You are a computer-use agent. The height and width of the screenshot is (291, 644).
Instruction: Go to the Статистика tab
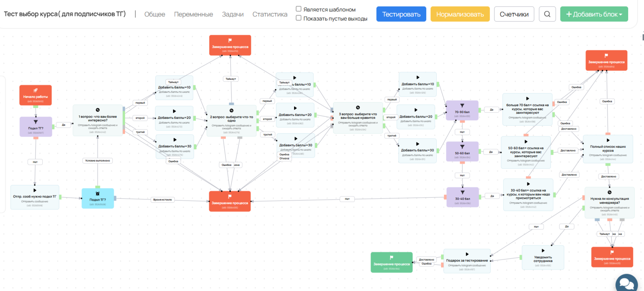click(x=270, y=14)
